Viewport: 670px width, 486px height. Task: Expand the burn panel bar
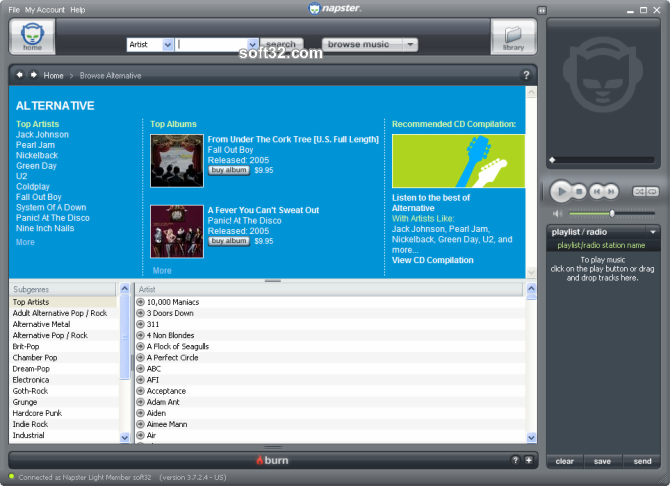click(x=273, y=460)
